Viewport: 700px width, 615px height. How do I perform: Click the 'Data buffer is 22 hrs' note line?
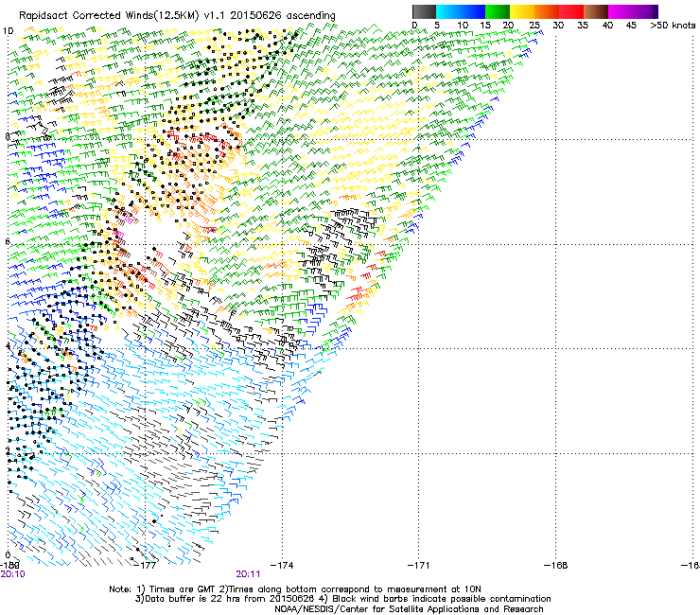(x=342, y=599)
